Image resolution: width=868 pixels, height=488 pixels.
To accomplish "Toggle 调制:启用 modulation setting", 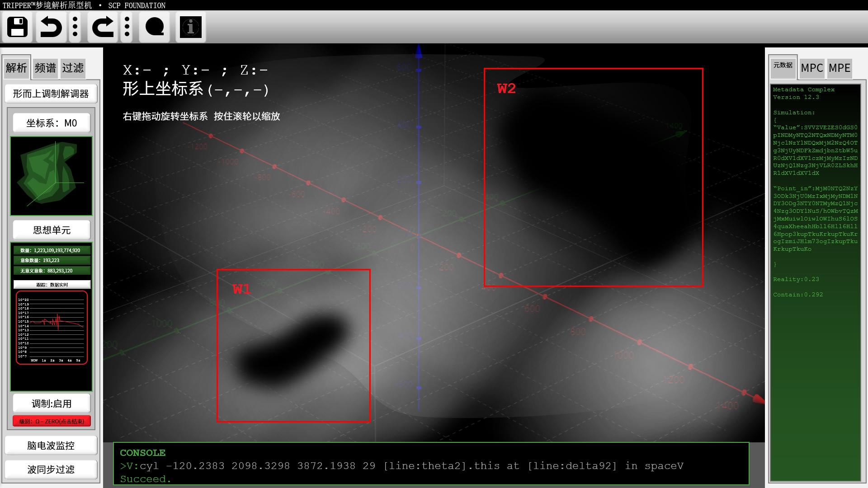I will pos(51,403).
